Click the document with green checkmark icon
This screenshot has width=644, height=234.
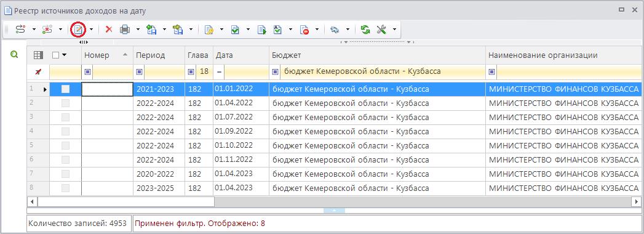click(x=236, y=30)
